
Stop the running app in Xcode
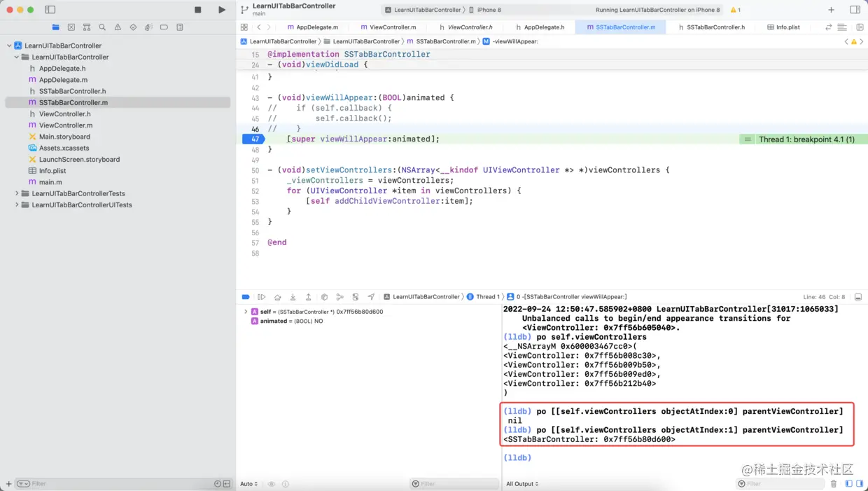pos(198,10)
